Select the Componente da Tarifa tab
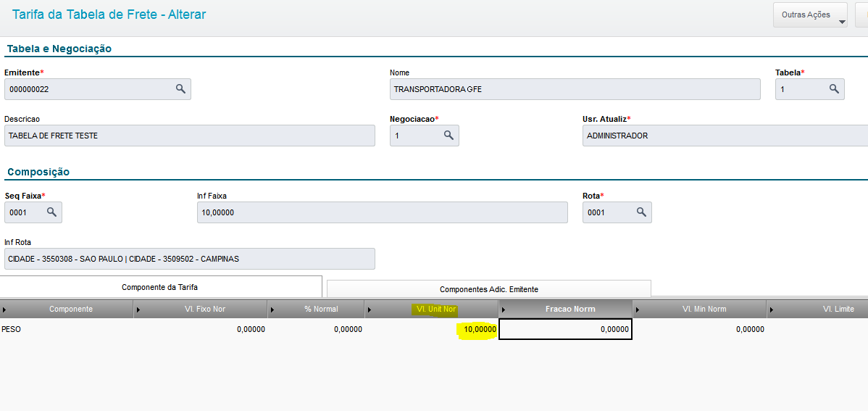 (160, 287)
